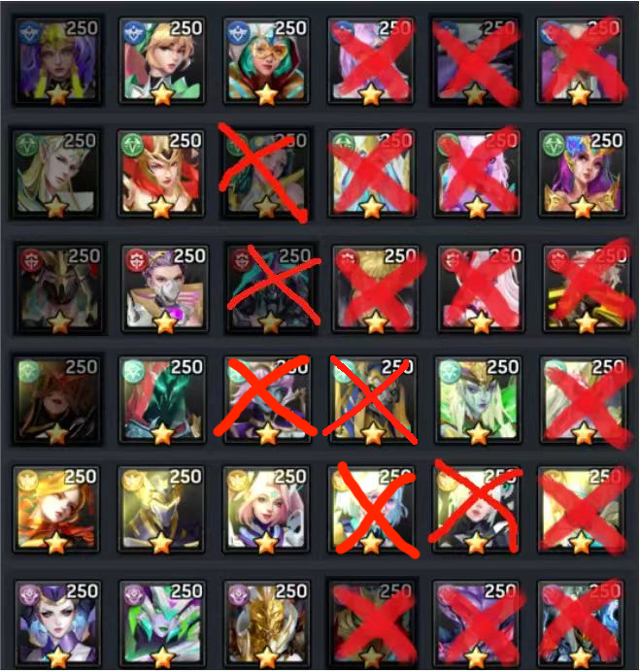Screen dimensions: 640x672
Task: Choose the blonde hero in green outfit
Action: pos(161,60)
